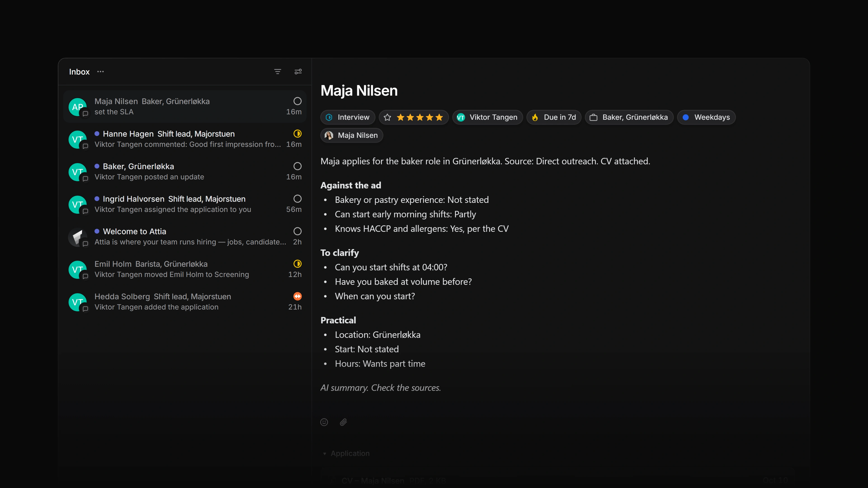This screenshot has width=868, height=488.
Task: Click the 'To clarify' heading
Action: pyautogui.click(x=340, y=253)
